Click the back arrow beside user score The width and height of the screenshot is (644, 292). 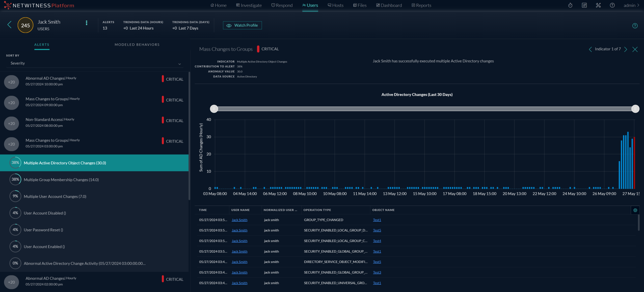(x=9, y=25)
